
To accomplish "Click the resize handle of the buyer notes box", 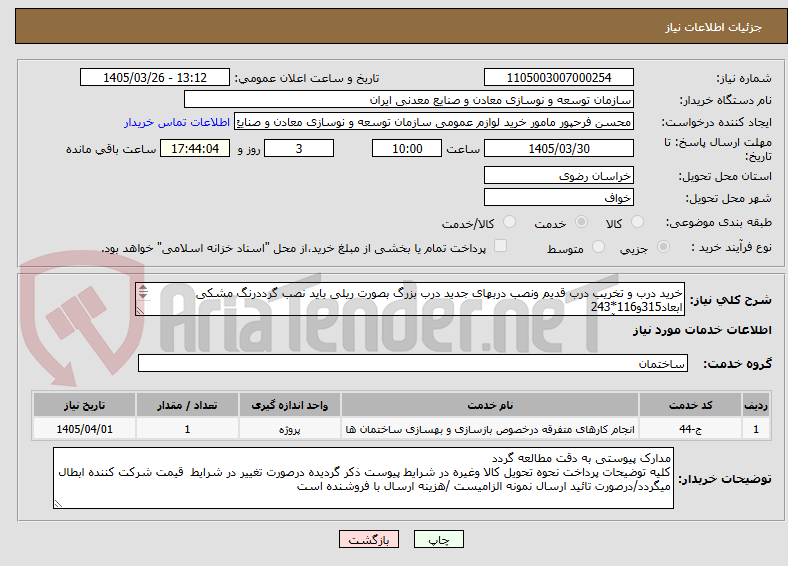I will (58, 503).
